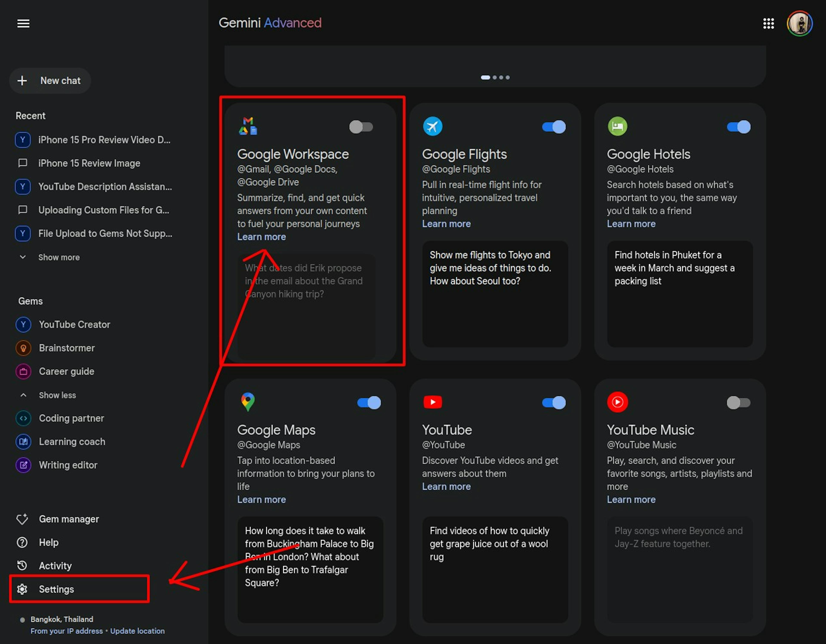Open the Learning coach gem
Screen dimensions: 826x644
coord(72,442)
